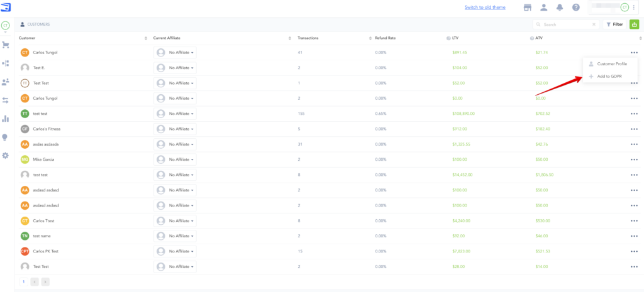Open the transactions arrows sidebar icon
644x292 pixels.
click(6, 100)
